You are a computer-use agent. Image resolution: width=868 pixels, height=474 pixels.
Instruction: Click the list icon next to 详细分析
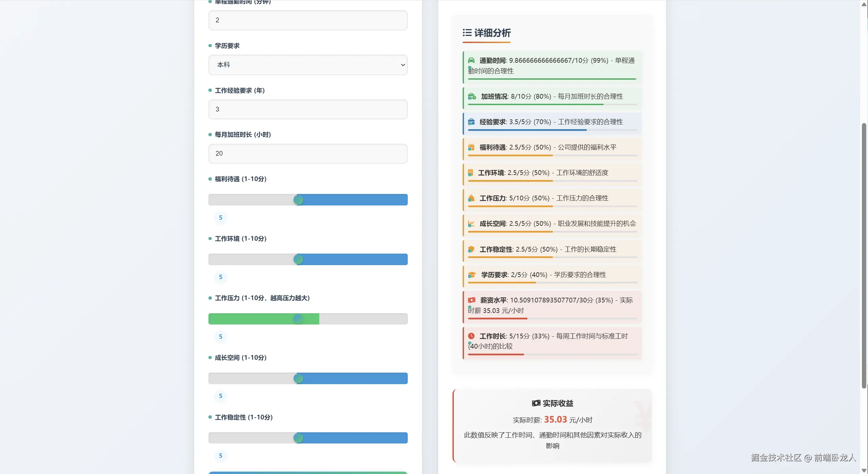[x=467, y=33]
